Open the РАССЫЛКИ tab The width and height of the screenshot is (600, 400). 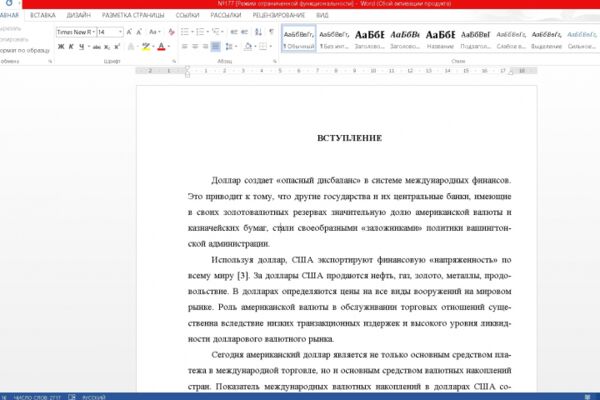point(226,15)
